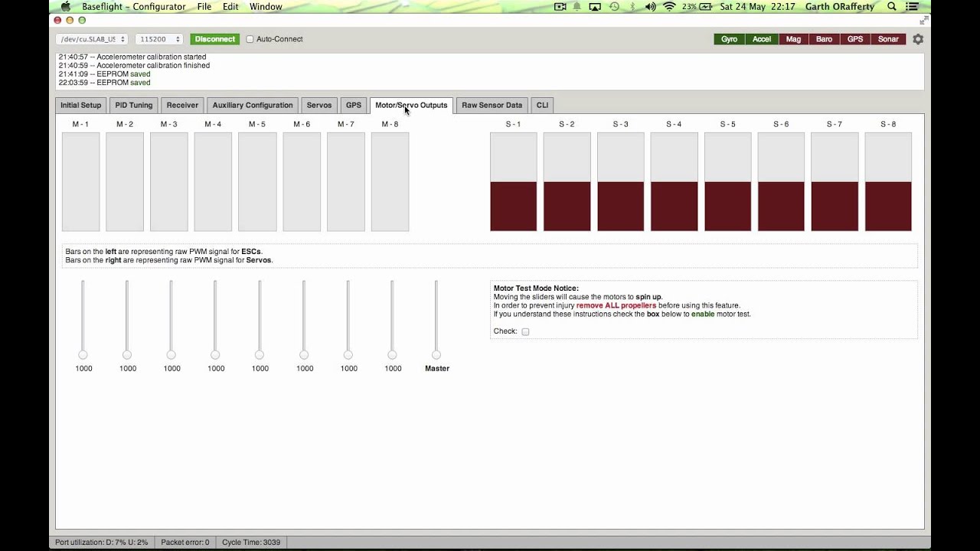The width and height of the screenshot is (980, 551).
Task: Enable the Auto-Connect checkbox
Action: 250,39
